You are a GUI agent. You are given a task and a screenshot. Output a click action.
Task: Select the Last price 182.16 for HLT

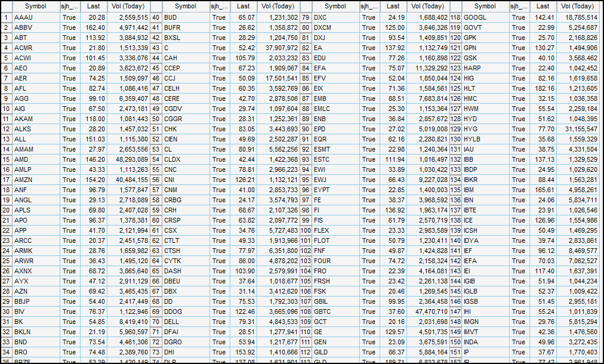[x=543, y=88]
